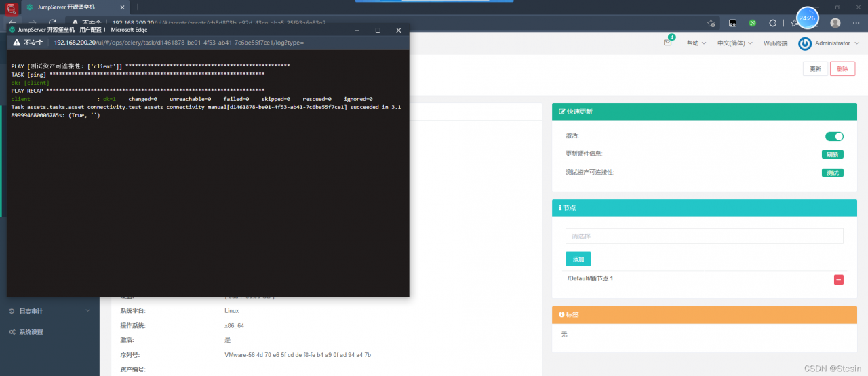Toggle the 激活 switch off

(x=833, y=136)
